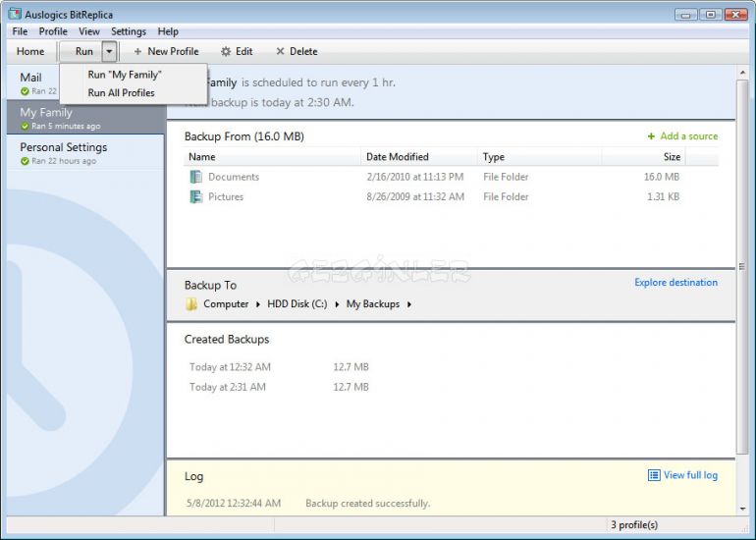
Task: Click the Delete toolbar button
Action: (297, 51)
